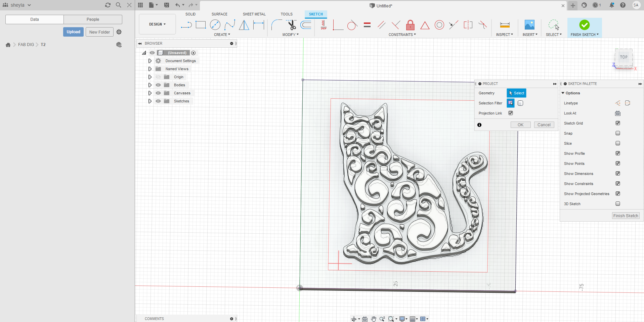Toggle the Projection Link checkbox
Viewport: 644px width, 322px height.
point(511,113)
